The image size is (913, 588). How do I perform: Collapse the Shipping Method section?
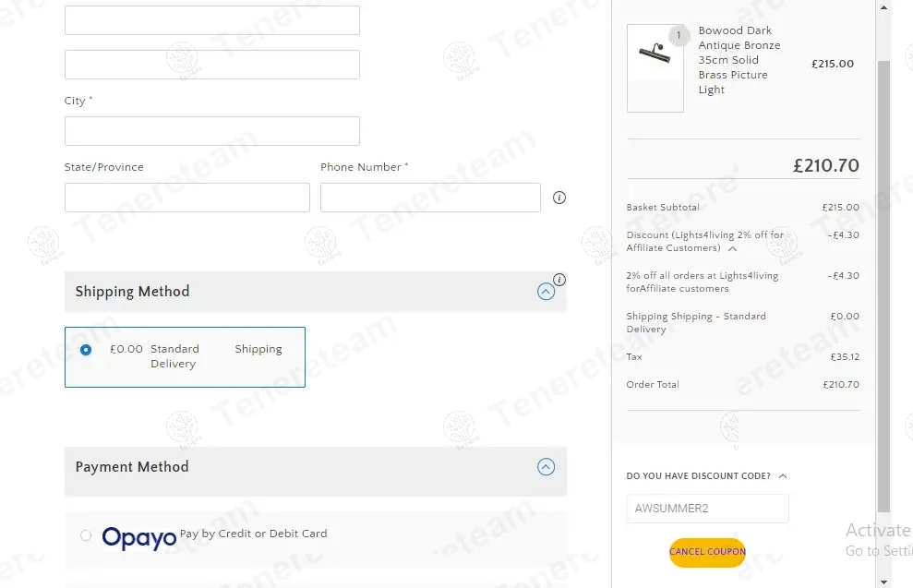pos(546,292)
